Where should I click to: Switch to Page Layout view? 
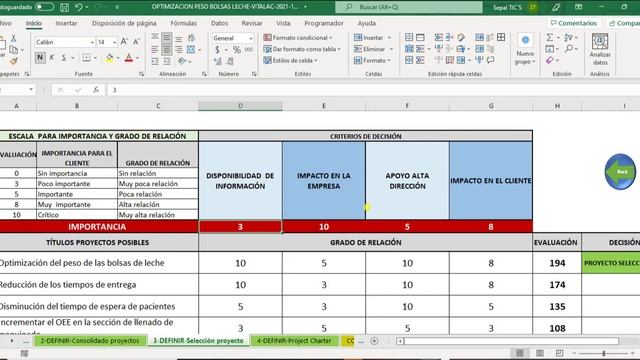click(x=540, y=353)
